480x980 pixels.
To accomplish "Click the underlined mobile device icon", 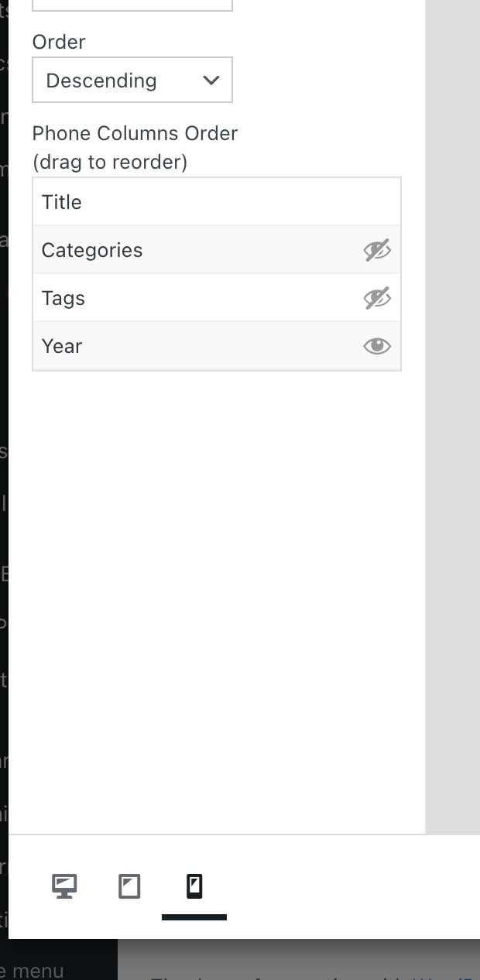I will [194, 886].
